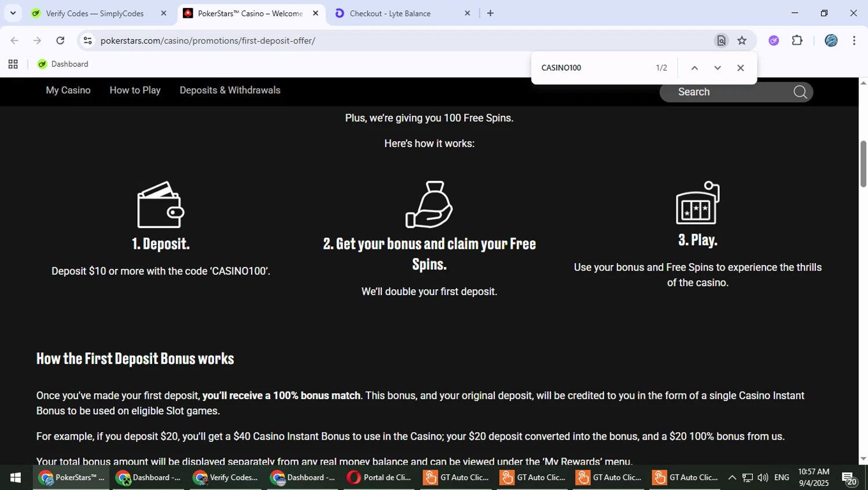This screenshot has width=868, height=490.
Task: Go back to previous page
Action: click(x=14, y=40)
